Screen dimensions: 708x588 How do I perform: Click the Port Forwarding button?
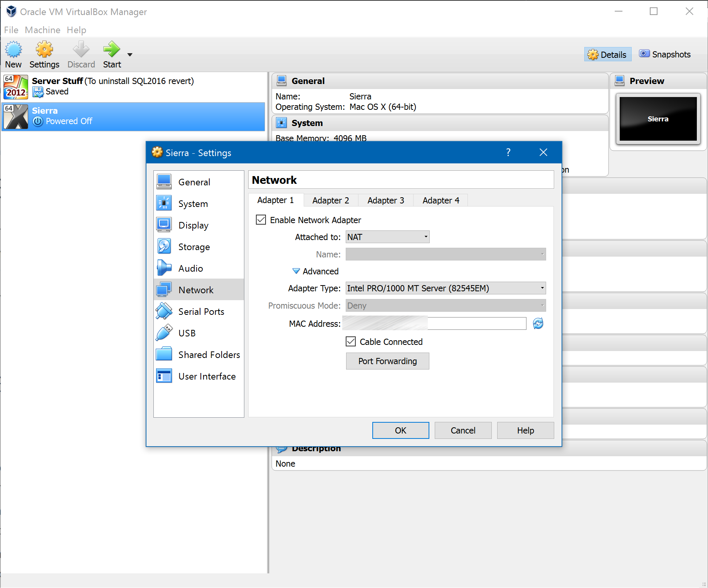(387, 361)
